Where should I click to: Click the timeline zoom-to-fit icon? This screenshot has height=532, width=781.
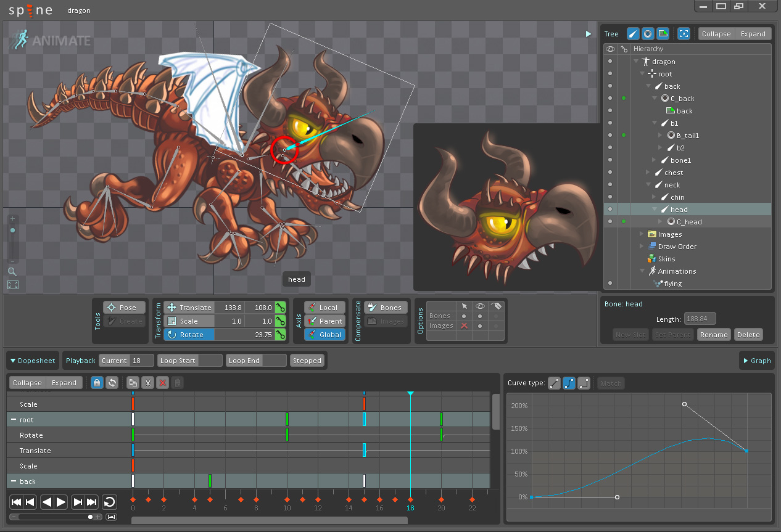(x=112, y=517)
